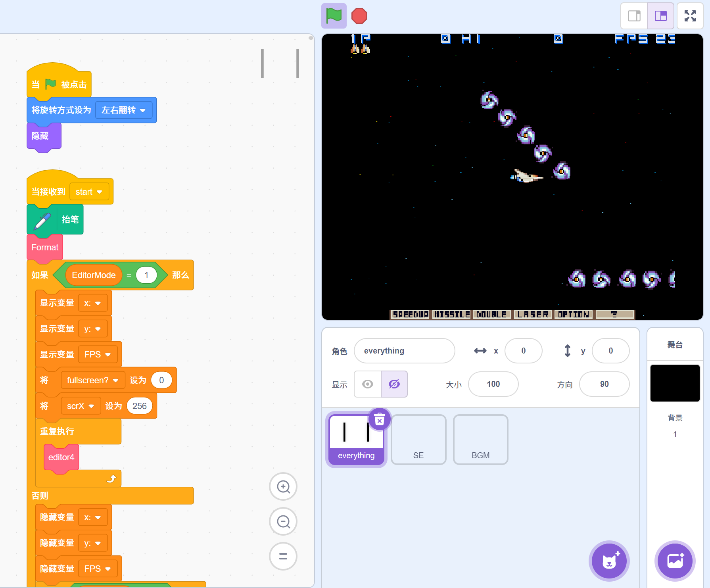Open the rotation style 左右翻转 dropdown
710x588 pixels.
click(x=123, y=110)
